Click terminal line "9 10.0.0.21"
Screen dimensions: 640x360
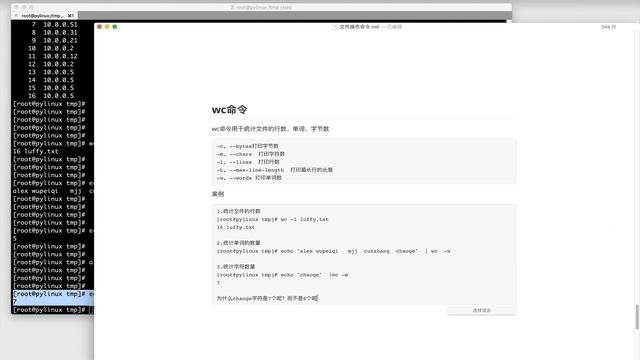(54, 40)
